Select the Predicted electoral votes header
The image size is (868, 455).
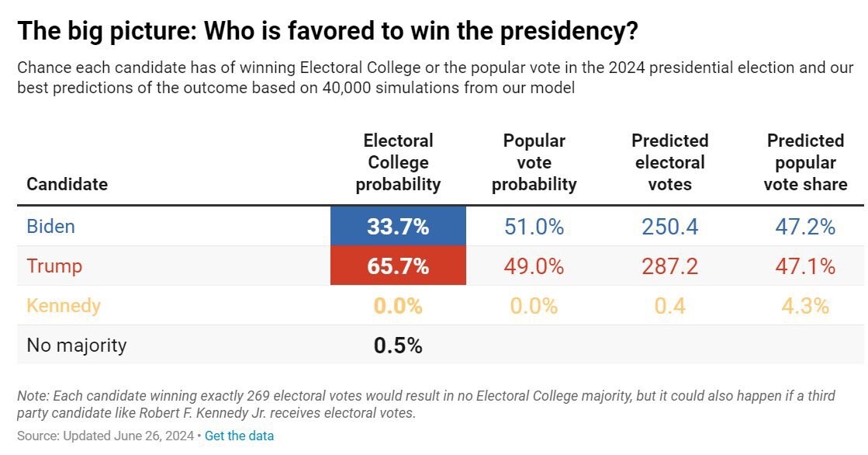pos(670,162)
